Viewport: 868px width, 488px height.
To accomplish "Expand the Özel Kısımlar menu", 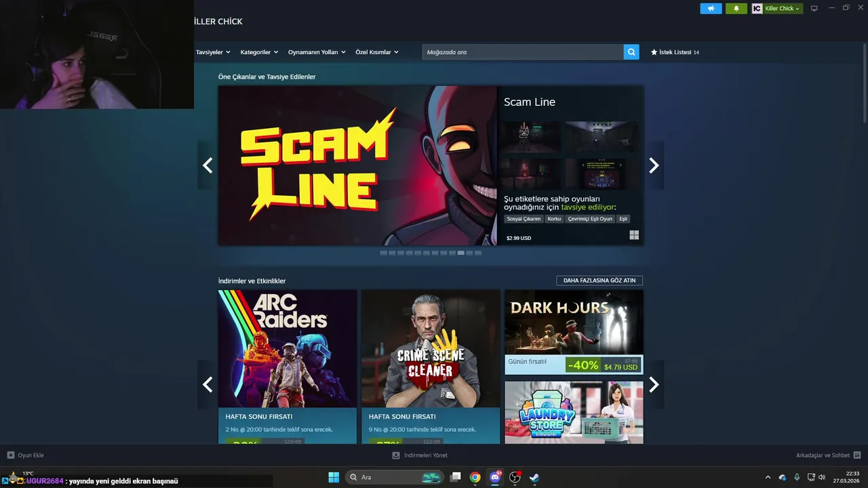I will [377, 52].
